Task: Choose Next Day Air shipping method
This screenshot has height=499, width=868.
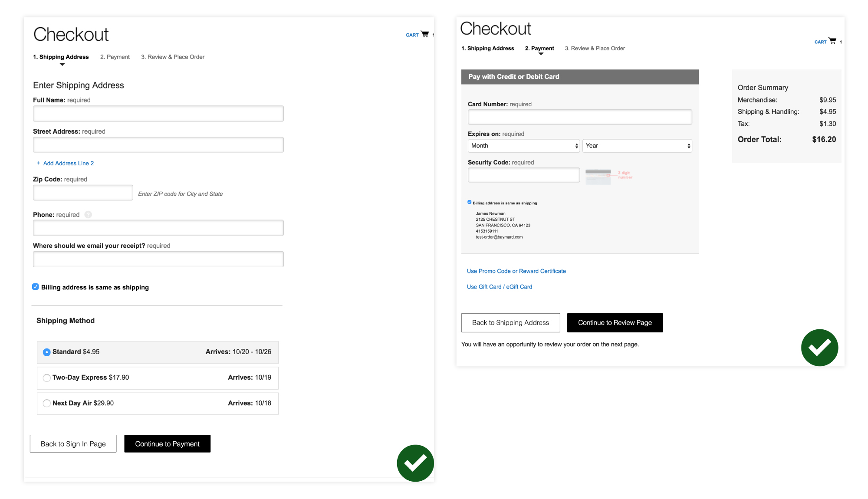Action: click(x=47, y=404)
